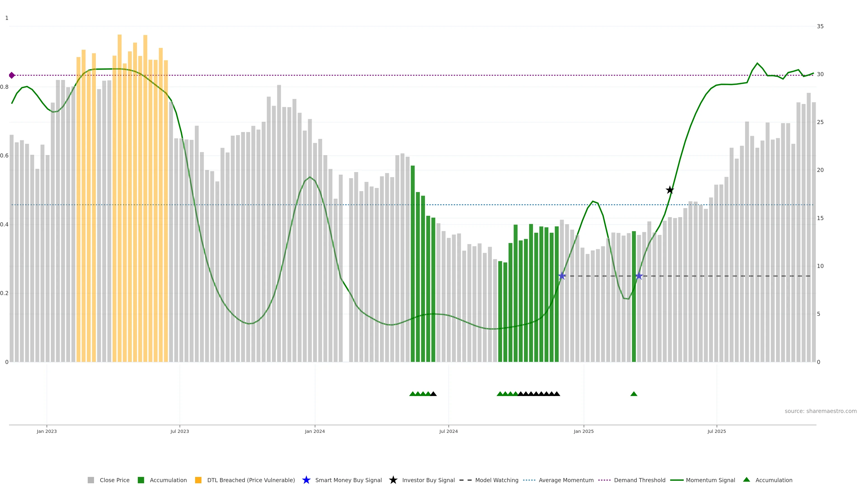Click the Jan 2023 axis tick label
Viewport: 868px width, 488px height.
tap(47, 431)
